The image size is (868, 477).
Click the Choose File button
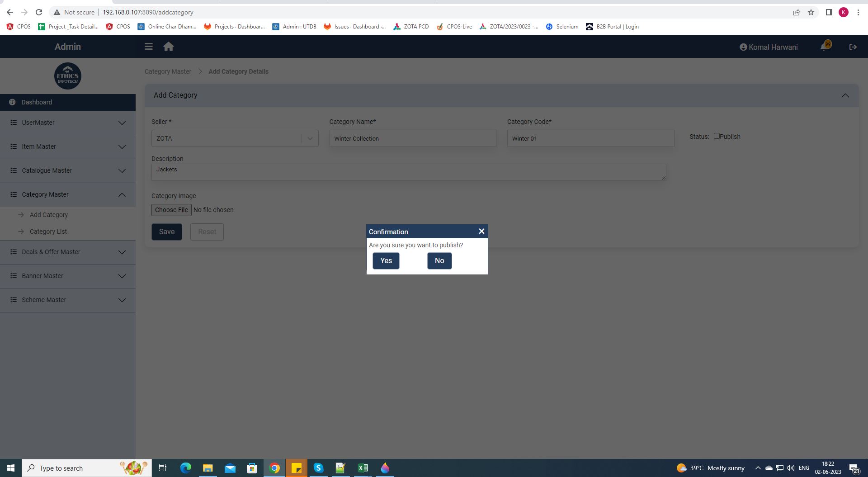[171, 210]
